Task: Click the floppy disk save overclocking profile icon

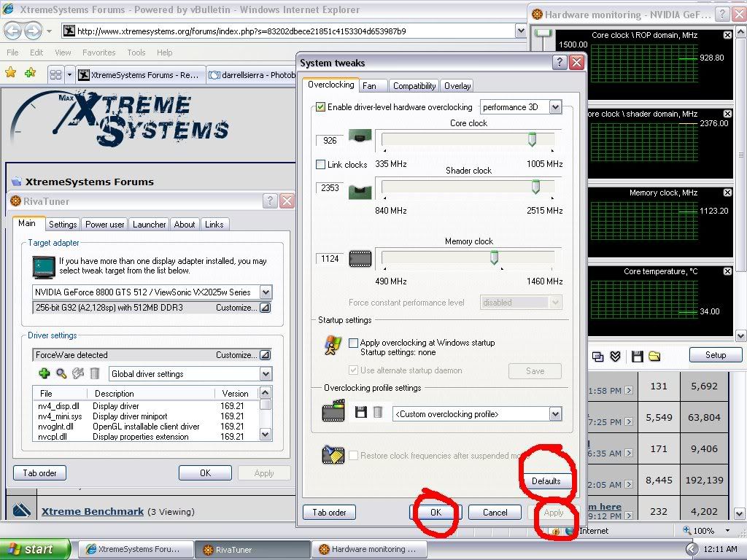Action: click(x=360, y=413)
